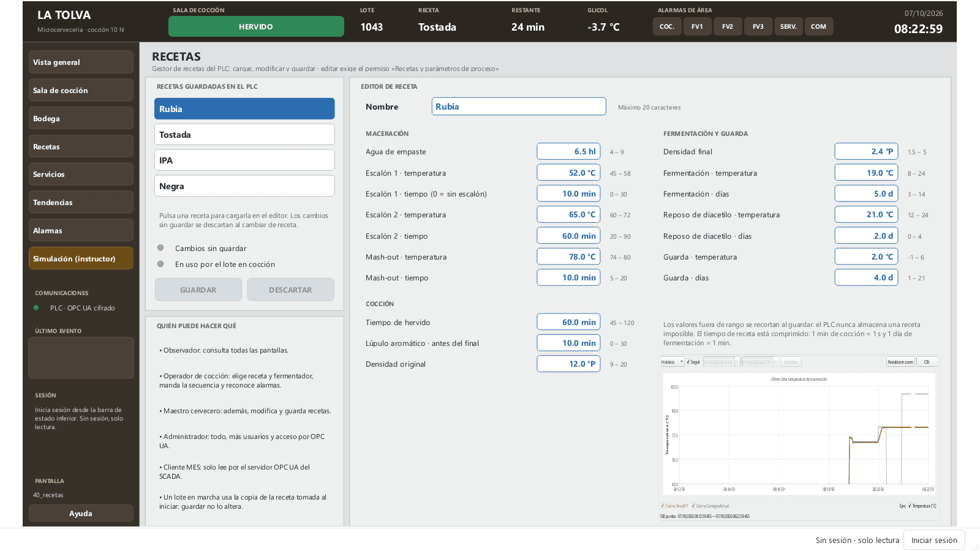Load the Negra recipe from the list

[x=244, y=186]
